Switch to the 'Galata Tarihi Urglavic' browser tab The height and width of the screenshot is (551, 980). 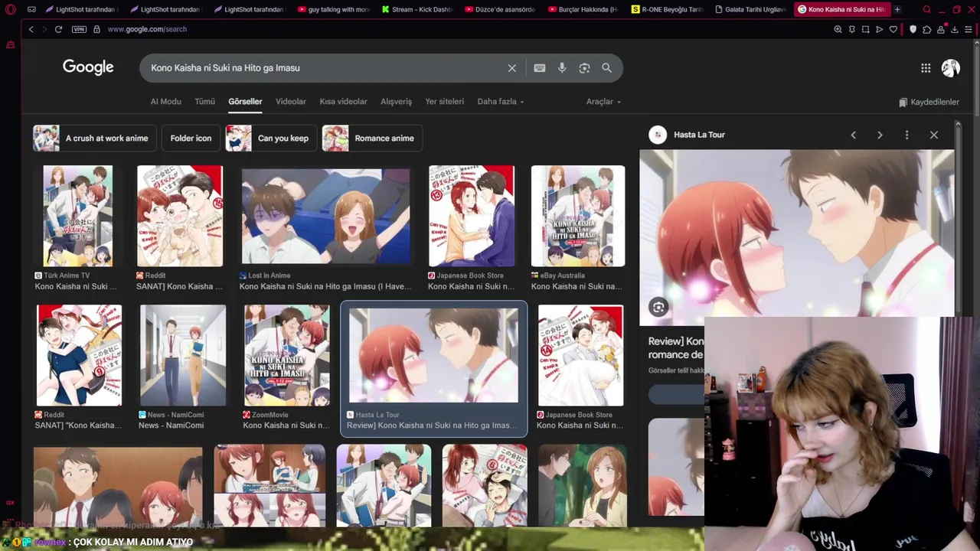[x=751, y=9]
